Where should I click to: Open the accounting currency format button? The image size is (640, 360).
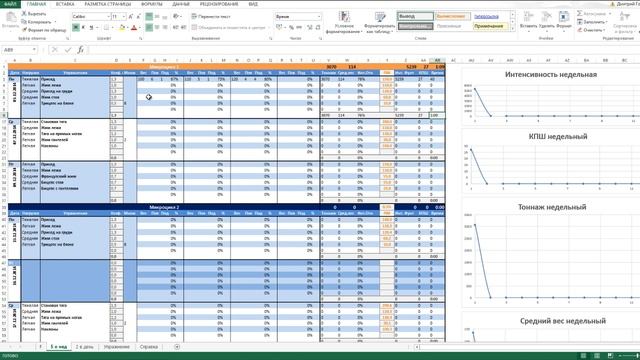[x=280, y=27]
